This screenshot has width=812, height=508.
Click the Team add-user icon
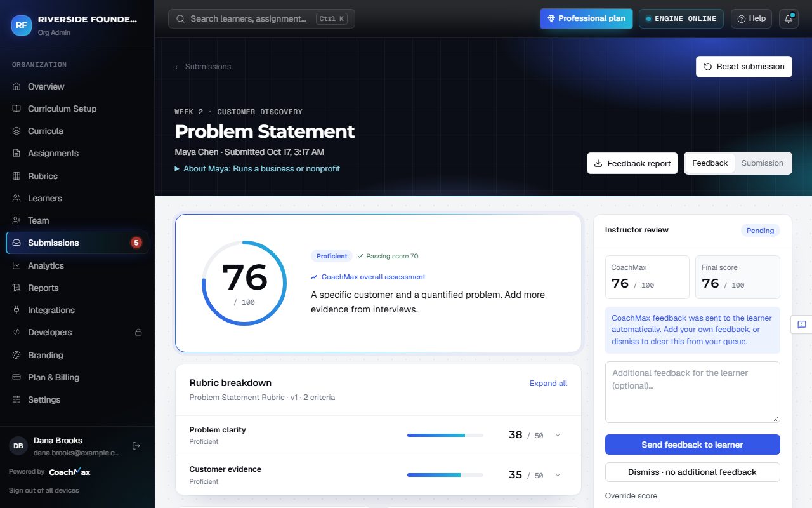point(16,220)
